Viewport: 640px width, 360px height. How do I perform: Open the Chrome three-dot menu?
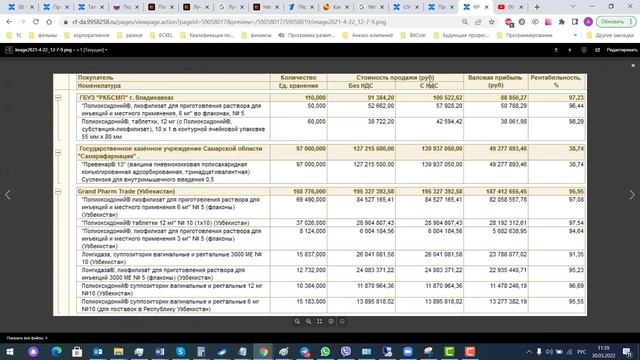tap(631, 22)
